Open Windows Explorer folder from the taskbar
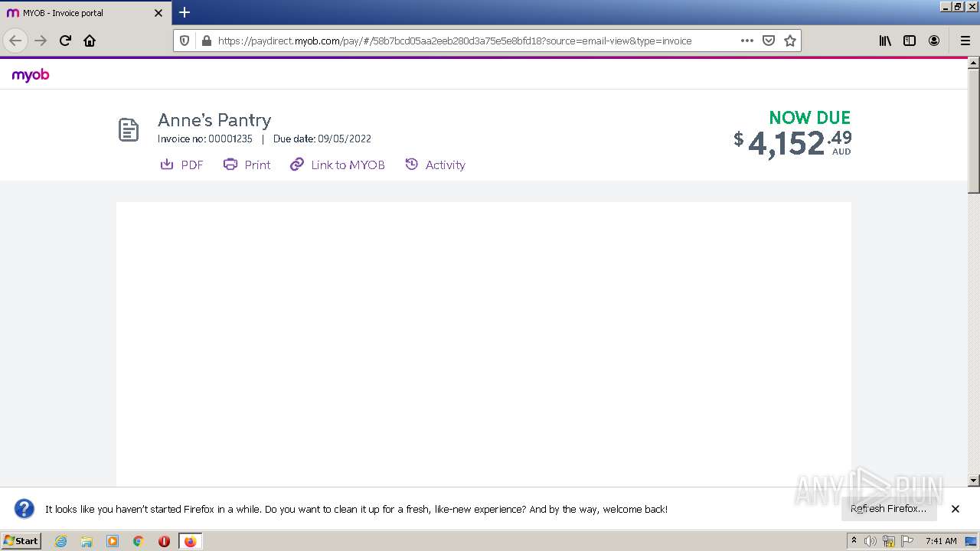Image resolution: width=980 pixels, height=551 pixels. coord(87,541)
